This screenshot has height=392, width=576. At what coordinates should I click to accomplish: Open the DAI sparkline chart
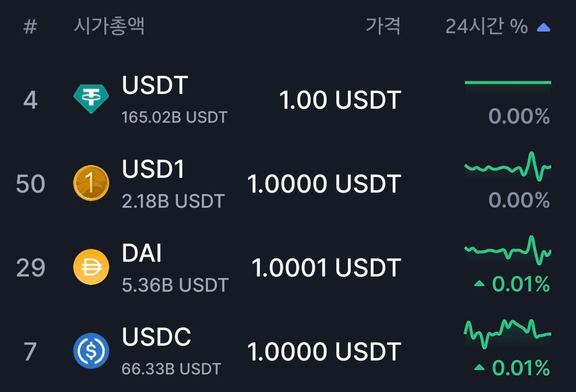coord(508,249)
